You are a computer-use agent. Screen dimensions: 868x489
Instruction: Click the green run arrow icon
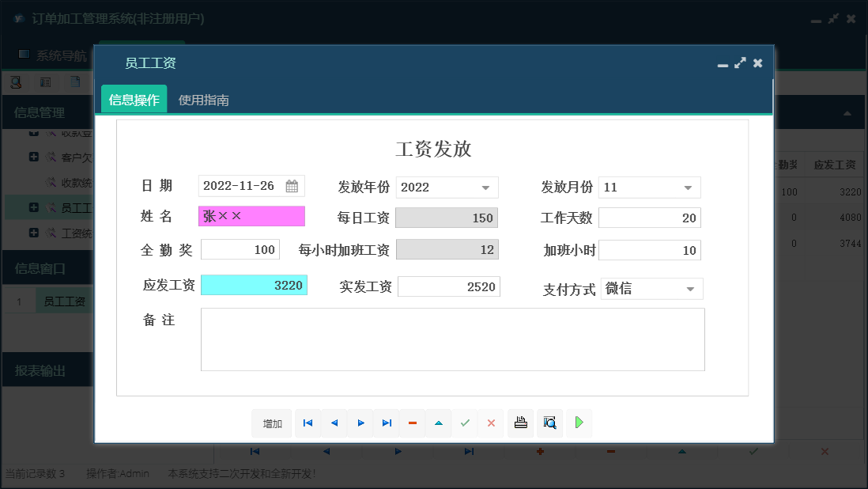578,423
